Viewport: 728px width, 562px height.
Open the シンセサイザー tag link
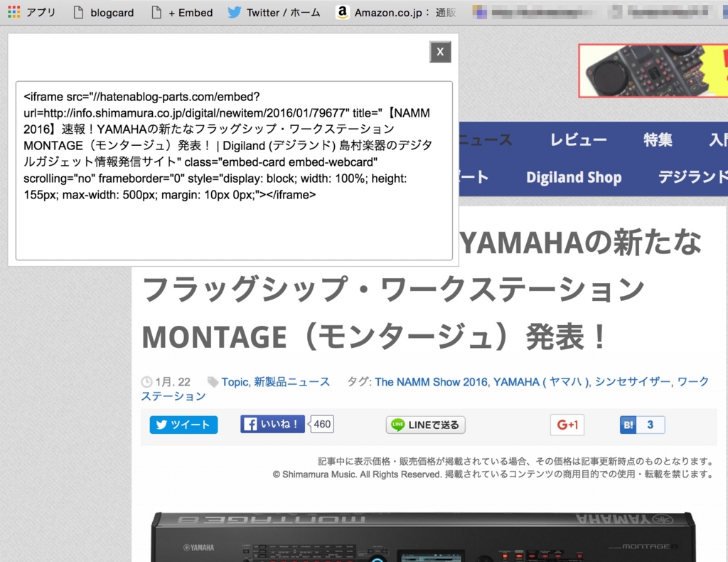(x=633, y=382)
